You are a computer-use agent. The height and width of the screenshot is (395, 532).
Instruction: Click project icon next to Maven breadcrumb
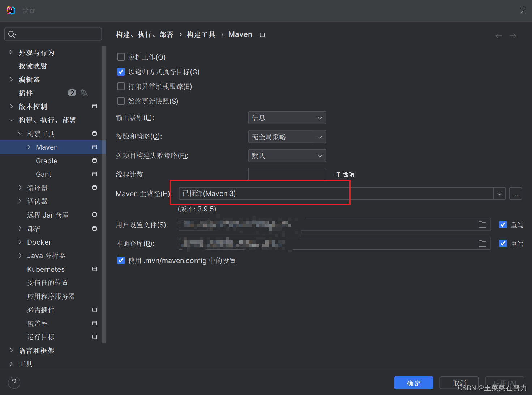pos(262,35)
